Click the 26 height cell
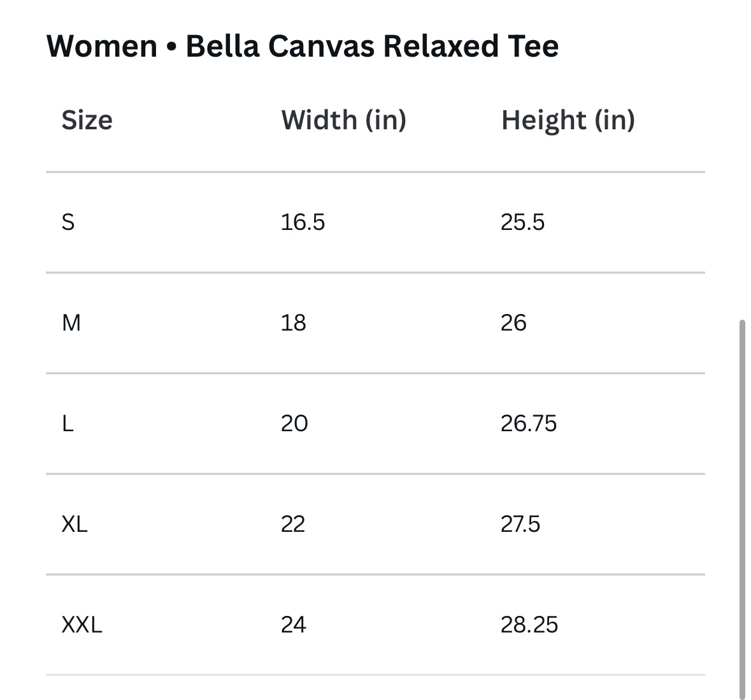751x700 pixels. point(513,323)
